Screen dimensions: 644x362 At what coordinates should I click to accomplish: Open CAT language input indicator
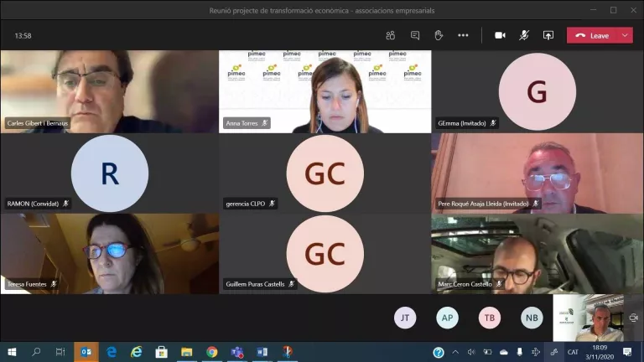573,352
